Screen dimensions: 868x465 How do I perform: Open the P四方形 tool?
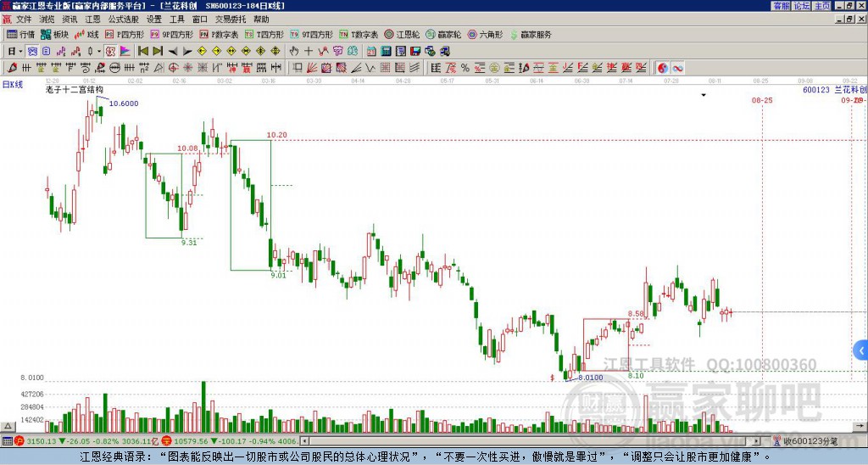click(125, 34)
